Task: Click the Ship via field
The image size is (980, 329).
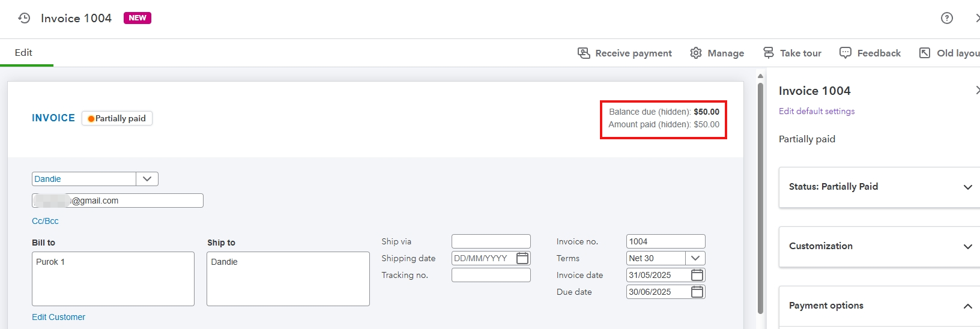Action: pyautogui.click(x=491, y=241)
